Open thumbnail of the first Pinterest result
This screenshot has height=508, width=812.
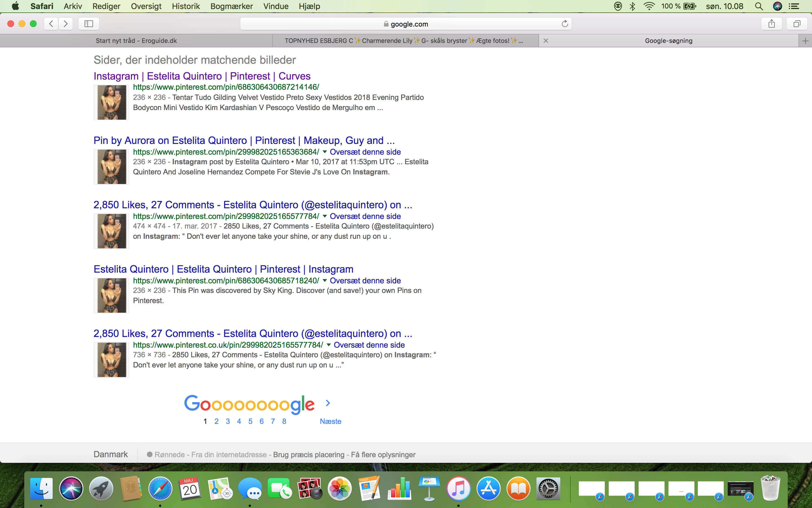click(x=111, y=102)
